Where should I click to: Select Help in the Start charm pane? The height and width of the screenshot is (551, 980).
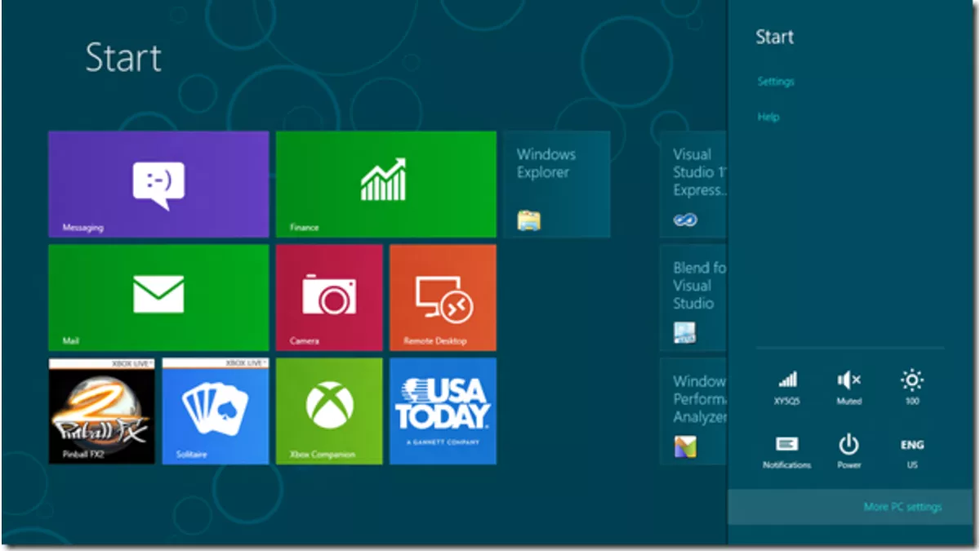coord(768,117)
